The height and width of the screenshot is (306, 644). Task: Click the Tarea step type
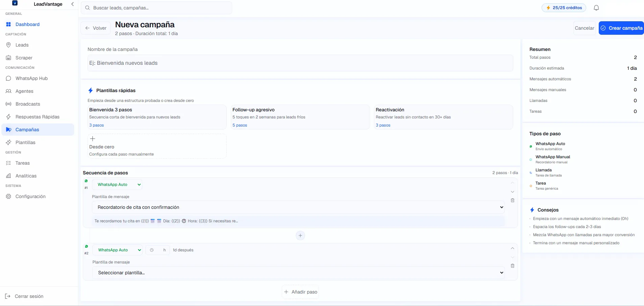click(544, 186)
